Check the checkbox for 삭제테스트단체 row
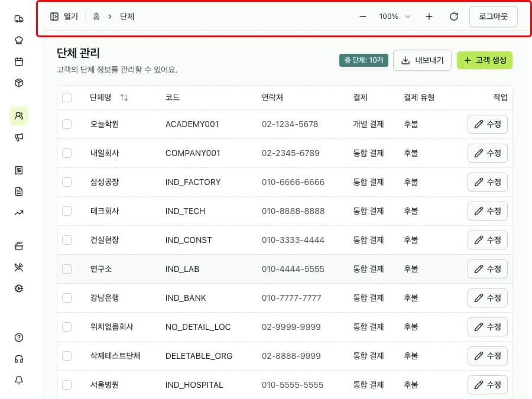 tap(67, 356)
